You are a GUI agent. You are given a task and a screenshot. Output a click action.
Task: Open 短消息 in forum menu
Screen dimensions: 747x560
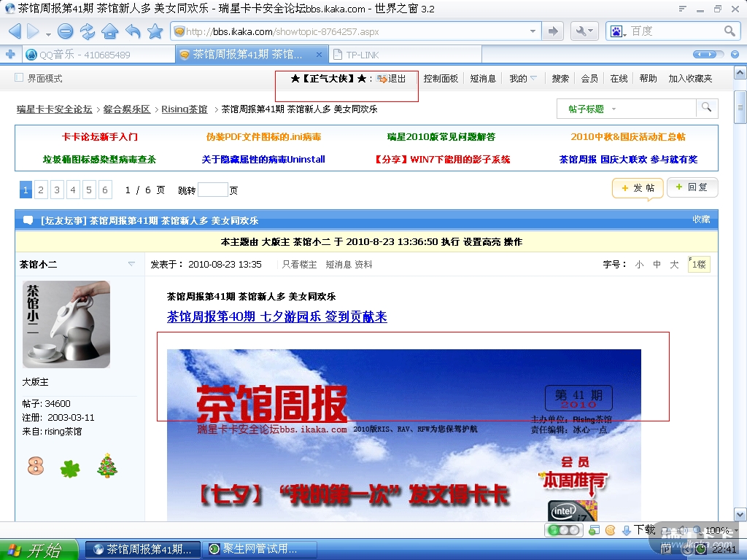click(x=483, y=79)
